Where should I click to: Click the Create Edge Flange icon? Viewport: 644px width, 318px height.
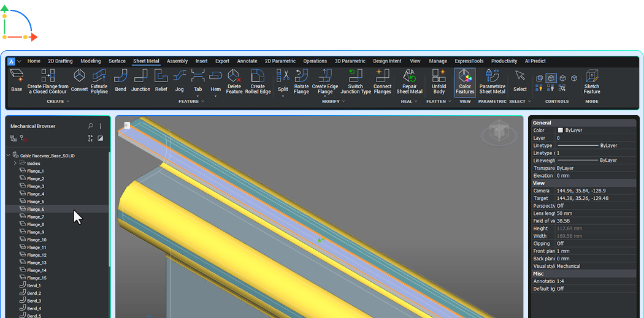click(x=325, y=75)
